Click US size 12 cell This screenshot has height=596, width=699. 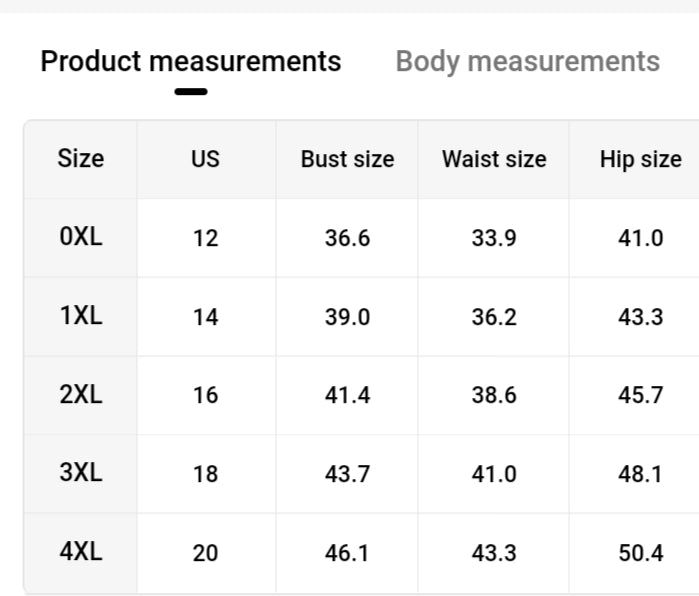[x=205, y=239]
